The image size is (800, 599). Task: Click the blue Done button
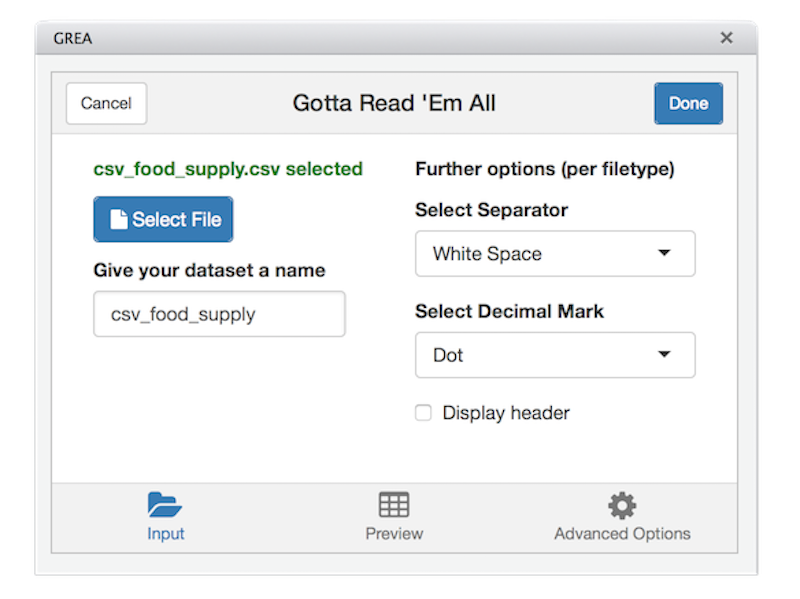[688, 104]
